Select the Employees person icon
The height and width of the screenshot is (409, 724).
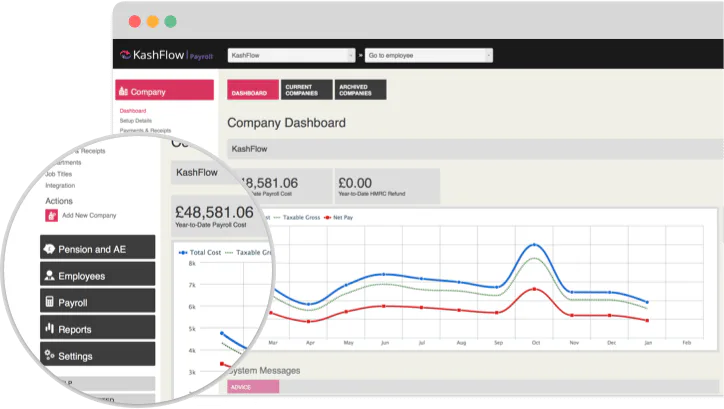point(49,276)
